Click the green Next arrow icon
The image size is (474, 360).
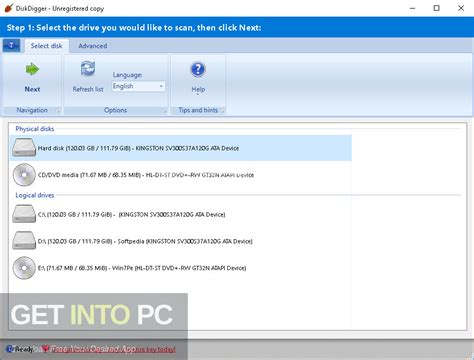[x=32, y=69]
